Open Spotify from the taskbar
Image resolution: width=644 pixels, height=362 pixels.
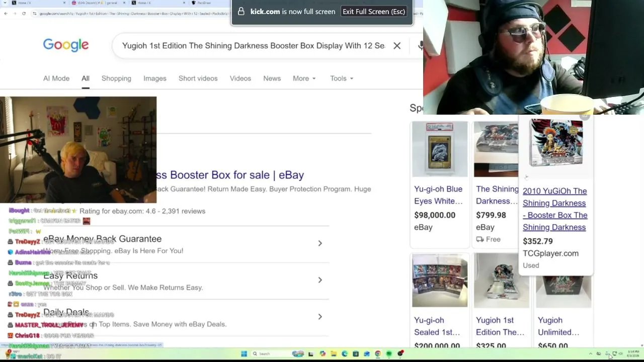[389, 354]
